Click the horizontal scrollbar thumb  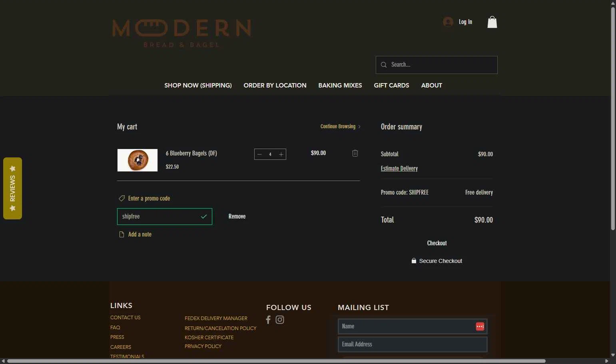pos(276,361)
